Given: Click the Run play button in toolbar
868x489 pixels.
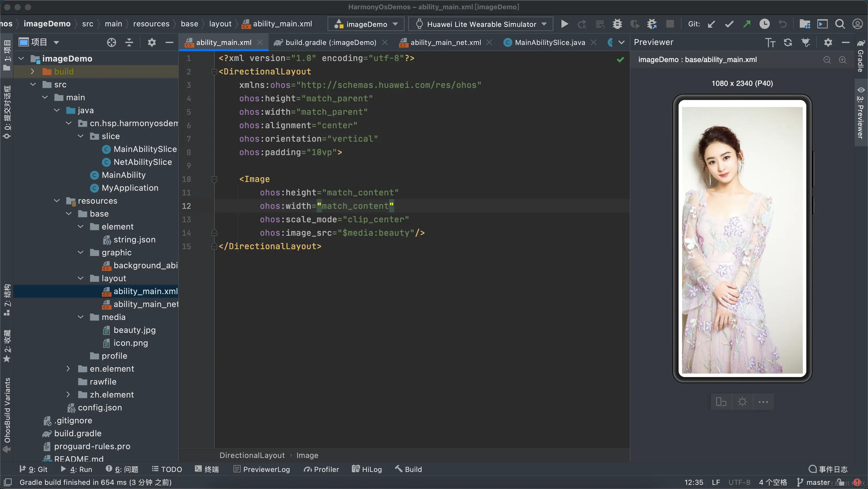Looking at the screenshot, I should [564, 24].
